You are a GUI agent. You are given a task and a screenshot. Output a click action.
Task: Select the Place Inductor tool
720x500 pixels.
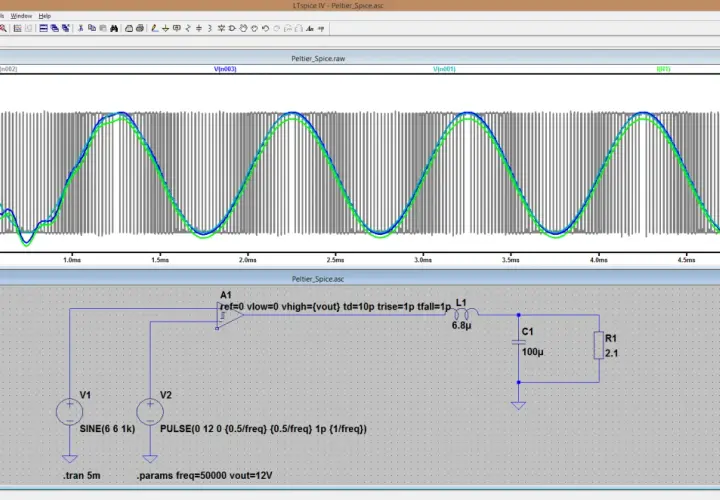pyautogui.click(x=210, y=28)
